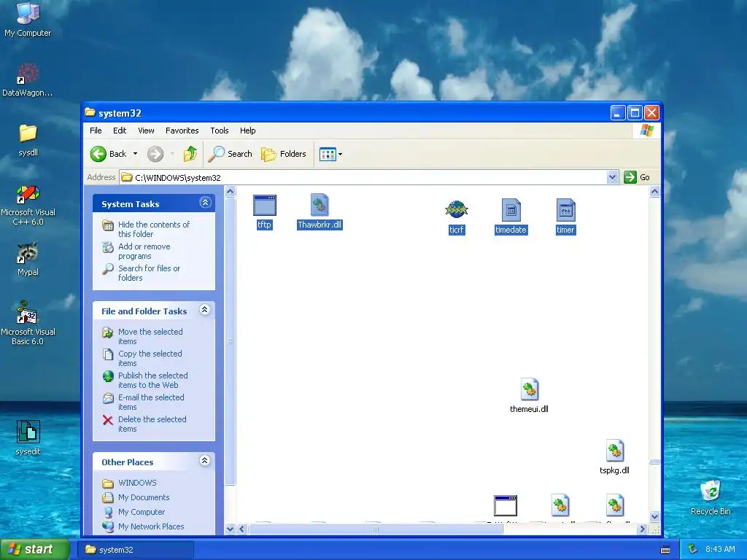Open the Start menu

tap(35, 549)
